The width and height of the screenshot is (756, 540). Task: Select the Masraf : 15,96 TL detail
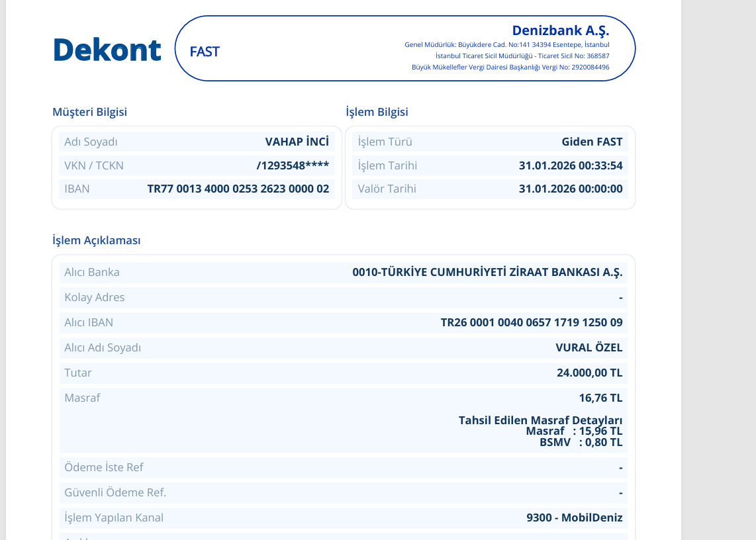(x=574, y=431)
